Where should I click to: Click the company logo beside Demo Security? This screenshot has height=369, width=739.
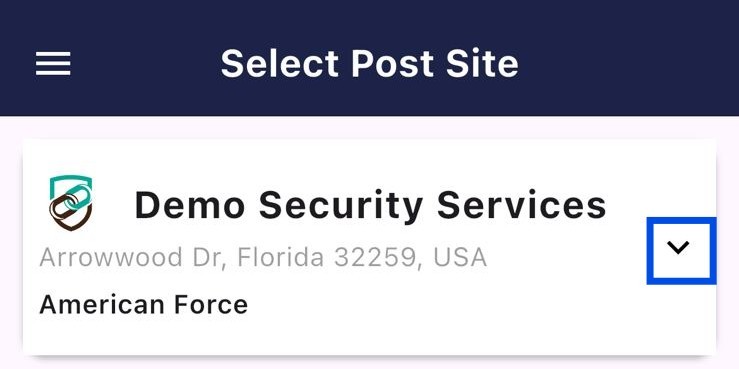71,203
